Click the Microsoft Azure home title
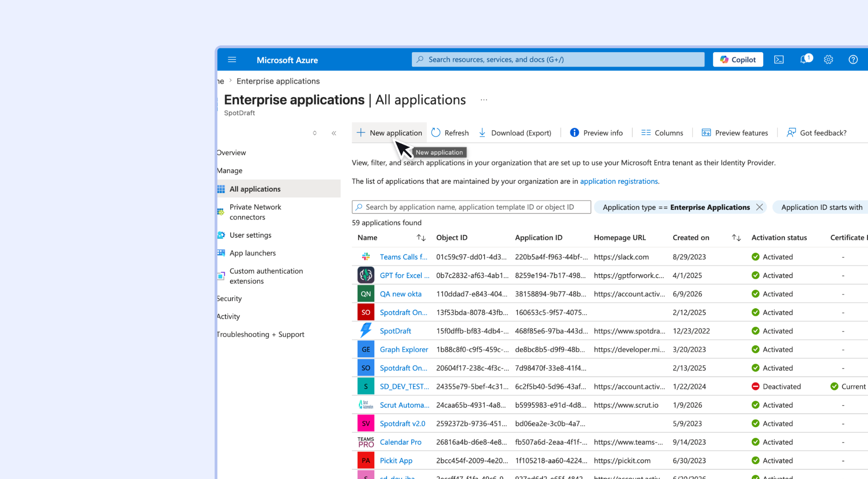Screen dimensions: 868x479 [287, 60]
